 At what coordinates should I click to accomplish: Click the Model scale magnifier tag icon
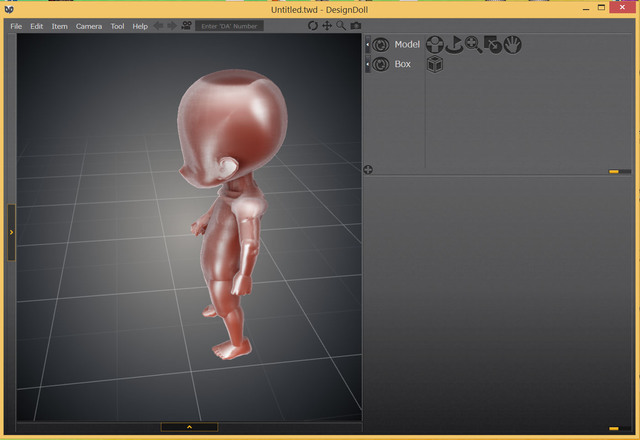(473, 45)
